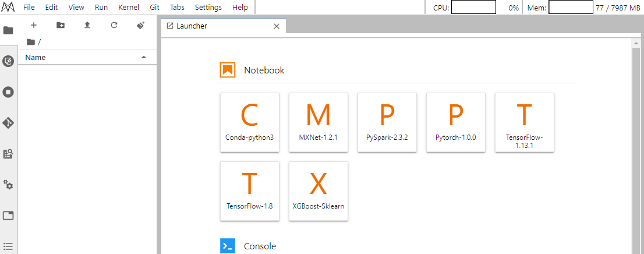This screenshot has height=254, width=644.
Task: Open the Help menu
Action: pyautogui.click(x=240, y=8)
